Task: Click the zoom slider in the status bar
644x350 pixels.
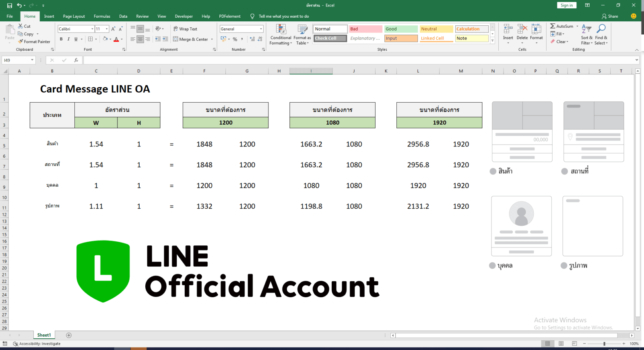Action: pyautogui.click(x=604, y=344)
